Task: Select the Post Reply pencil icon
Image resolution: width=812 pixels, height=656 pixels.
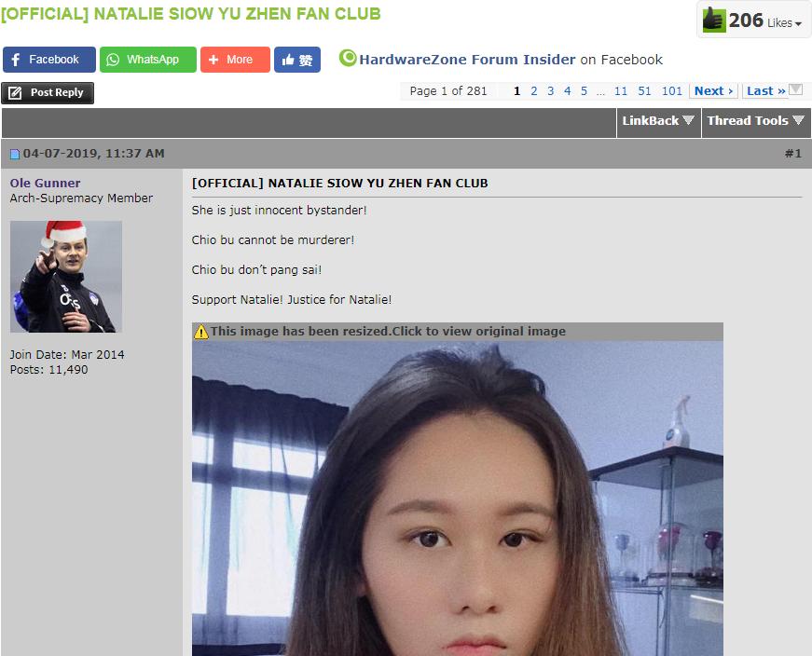Action: point(17,92)
